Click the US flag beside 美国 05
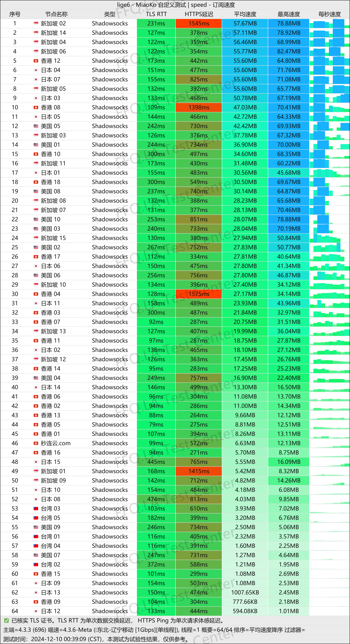 [36, 126]
